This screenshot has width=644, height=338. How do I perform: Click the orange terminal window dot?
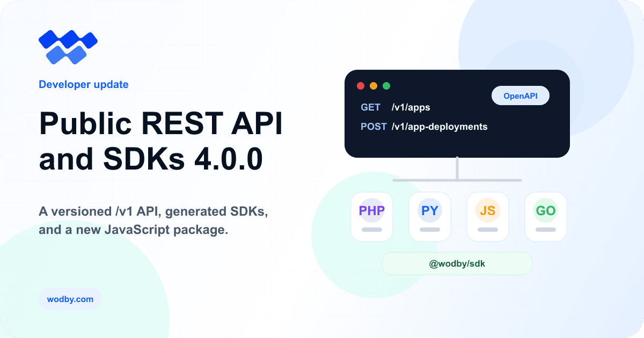point(374,86)
